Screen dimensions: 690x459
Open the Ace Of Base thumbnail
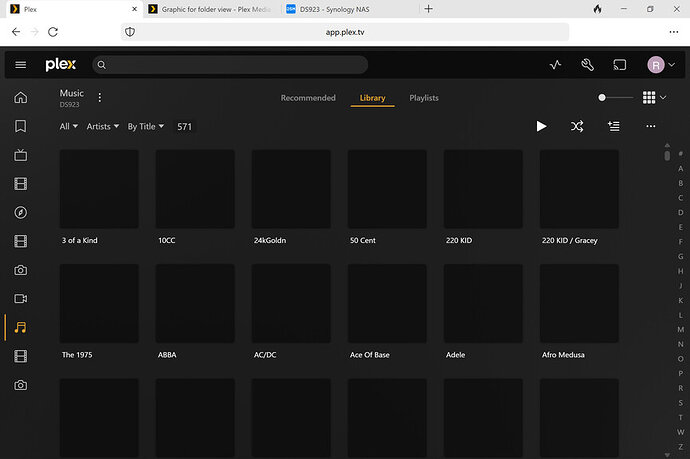(387, 303)
